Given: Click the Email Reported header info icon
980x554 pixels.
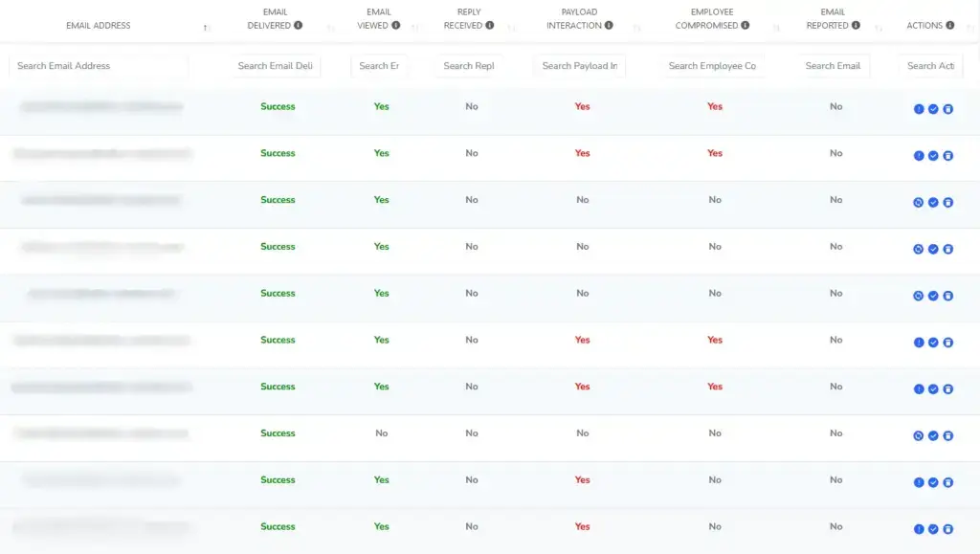Looking at the screenshot, I should point(856,26).
